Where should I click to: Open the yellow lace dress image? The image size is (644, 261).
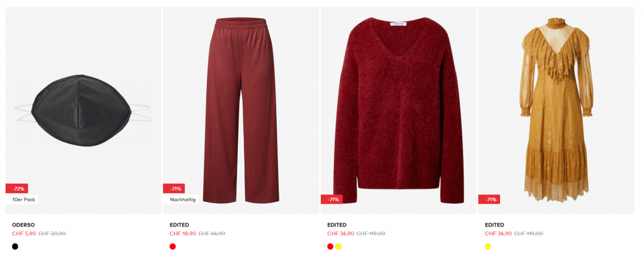(x=556, y=110)
